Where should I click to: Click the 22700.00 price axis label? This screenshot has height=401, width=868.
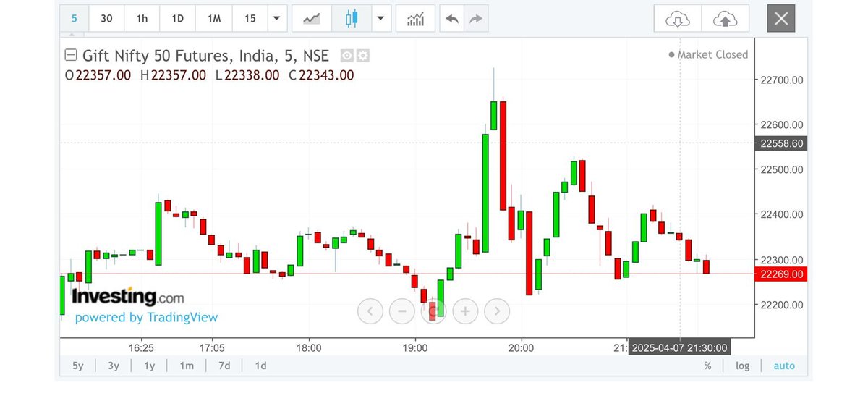click(783, 80)
